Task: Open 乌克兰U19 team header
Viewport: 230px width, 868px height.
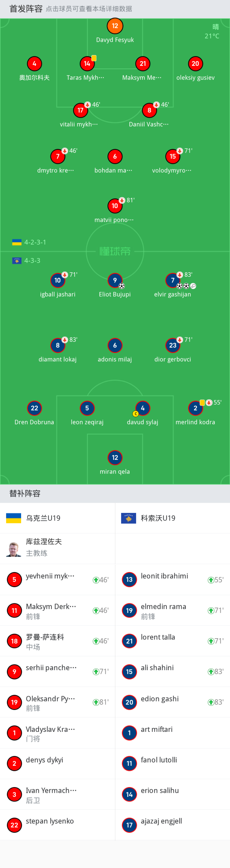Action: 57,518
